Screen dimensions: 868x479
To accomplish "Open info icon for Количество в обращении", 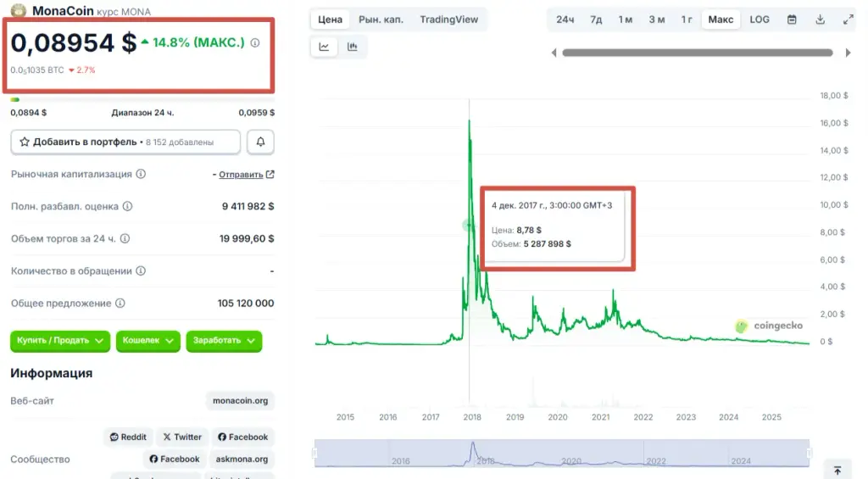I will (x=142, y=270).
